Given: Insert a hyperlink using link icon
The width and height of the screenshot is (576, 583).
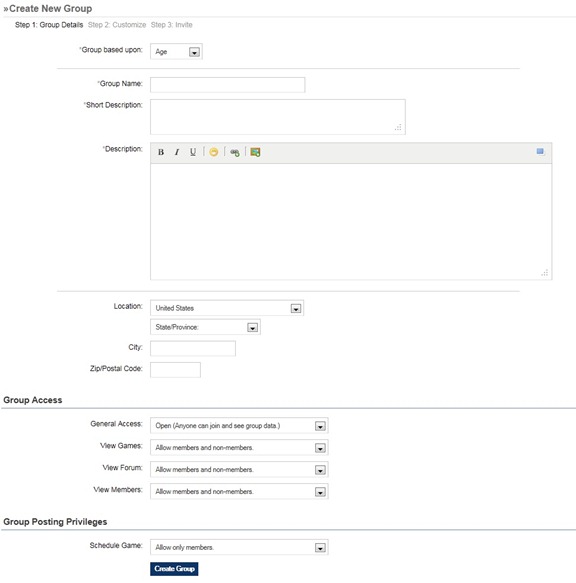Looking at the screenshot, I should pos(235,152).
